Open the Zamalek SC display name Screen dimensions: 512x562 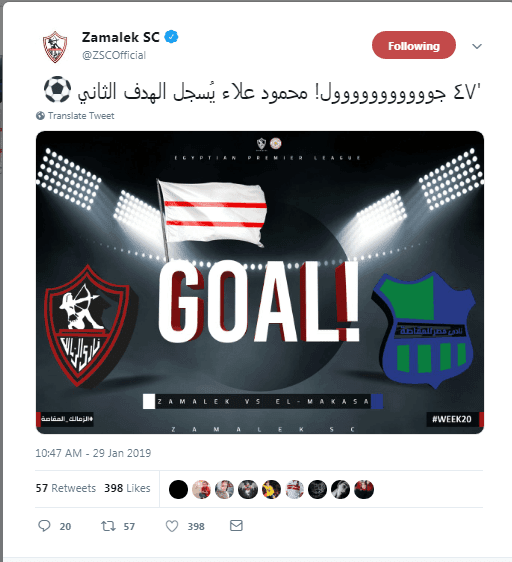121,37
